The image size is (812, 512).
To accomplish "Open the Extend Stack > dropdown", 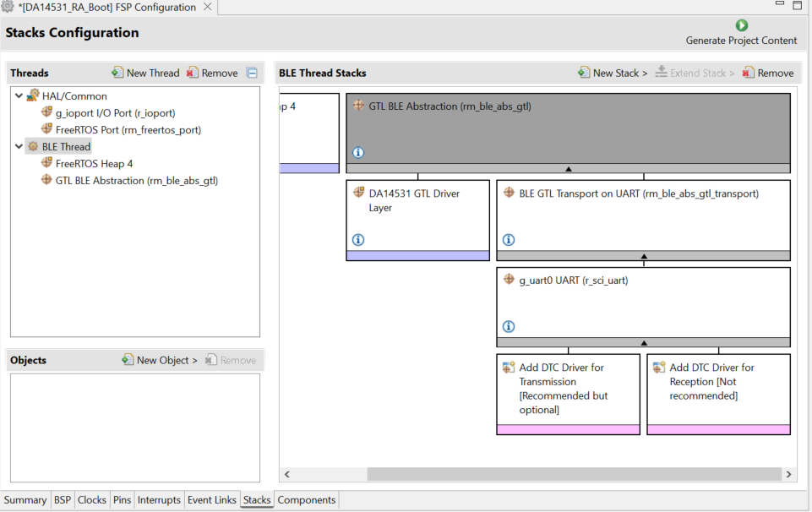I will coord(695,73).
